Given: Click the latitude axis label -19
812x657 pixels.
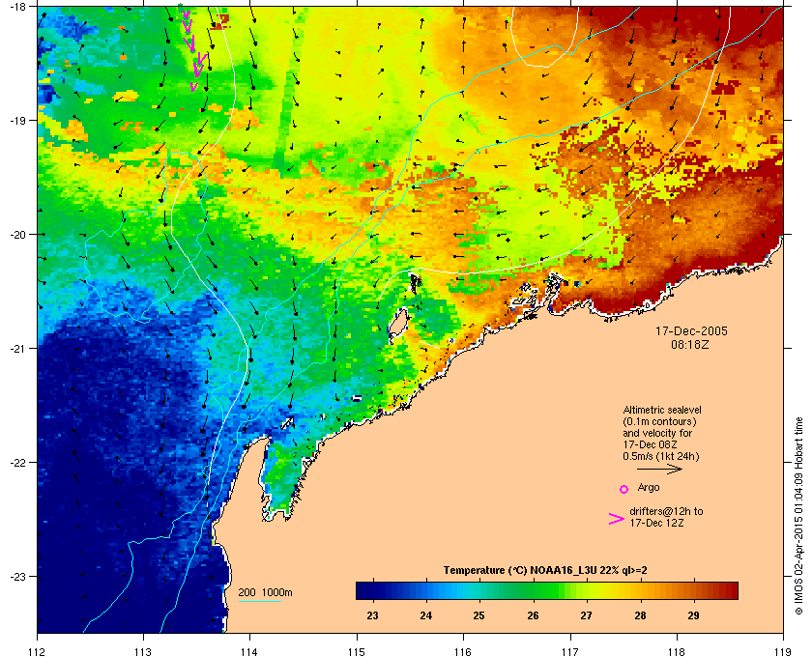Looking at the screenshot, I should 17,121.
